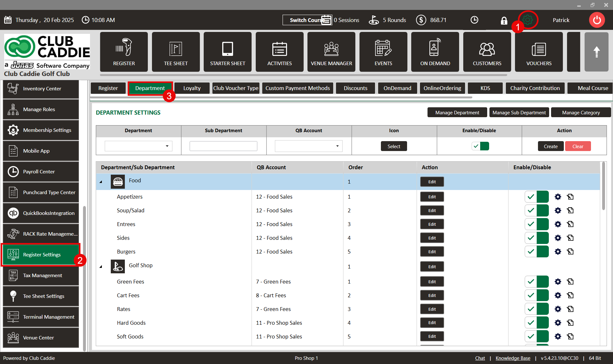Click the Manage Department button
This screenshot has height=364, width=613.
tap(457, 112)
